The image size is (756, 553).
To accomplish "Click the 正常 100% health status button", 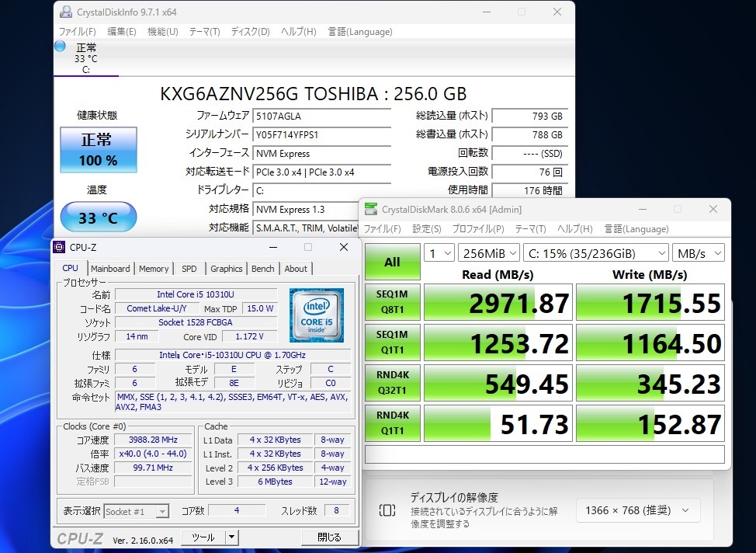I will pos(99,150).
